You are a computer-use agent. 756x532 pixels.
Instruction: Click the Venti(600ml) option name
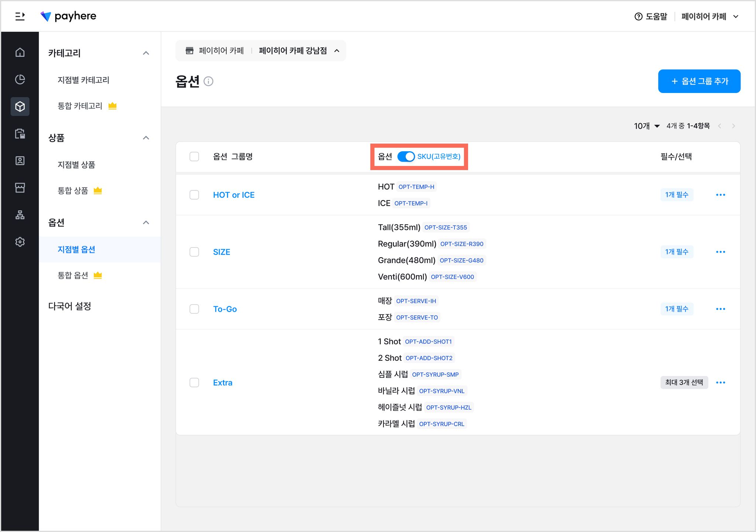(x=402, y=277)
